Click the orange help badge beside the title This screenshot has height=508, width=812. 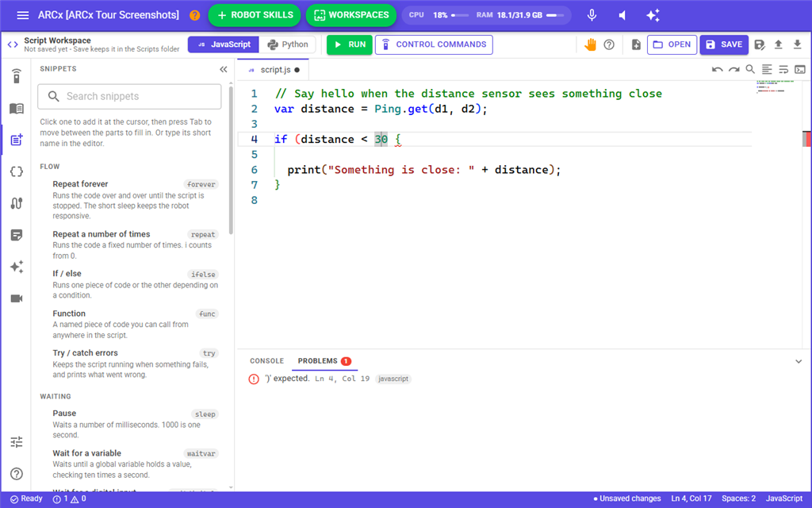pyautogui.click(x=195, y=15)
